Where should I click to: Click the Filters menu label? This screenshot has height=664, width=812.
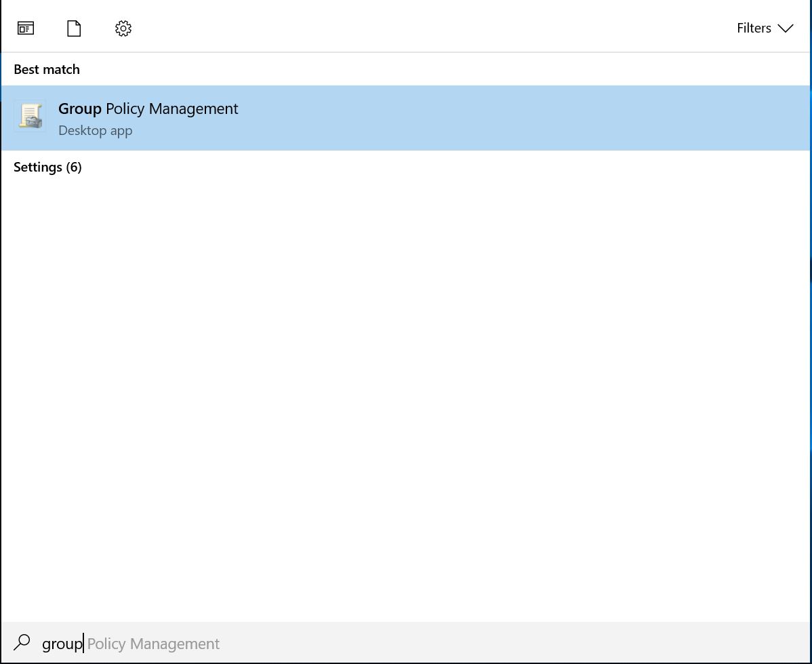754,28
